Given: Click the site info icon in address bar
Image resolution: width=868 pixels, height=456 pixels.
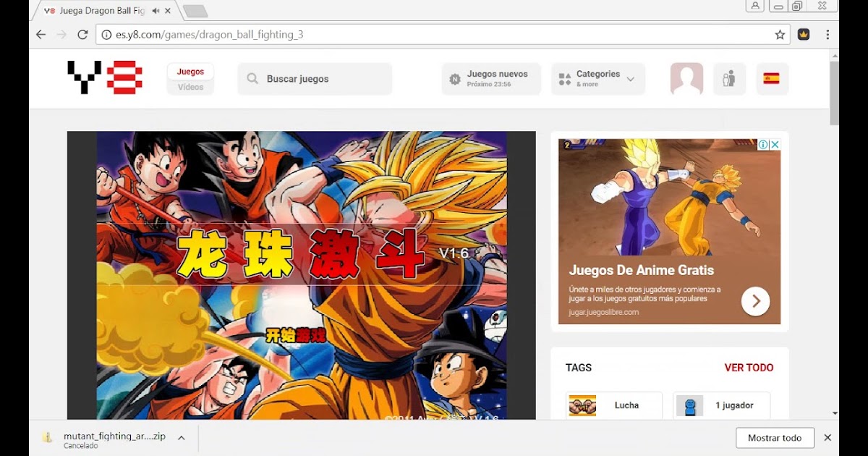Looking at the screenshot, I should [106, 35].
